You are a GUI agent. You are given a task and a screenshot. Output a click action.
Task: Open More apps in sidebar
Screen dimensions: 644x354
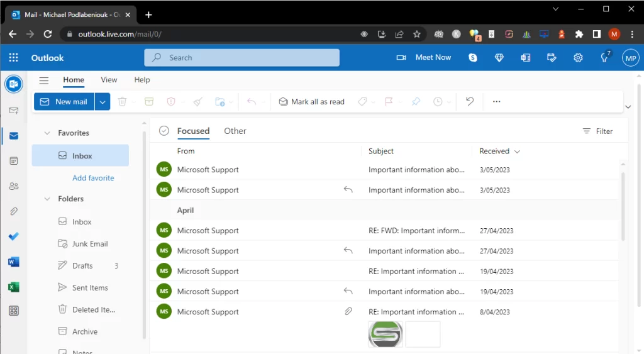(x=14, y=311)
